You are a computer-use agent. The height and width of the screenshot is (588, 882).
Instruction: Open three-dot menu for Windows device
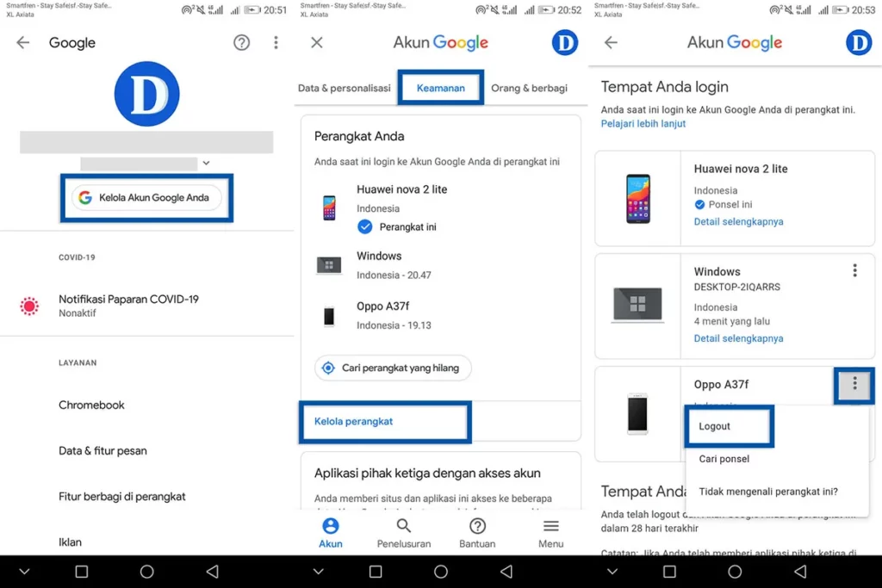pyautogui.click(x=854, y=271)
